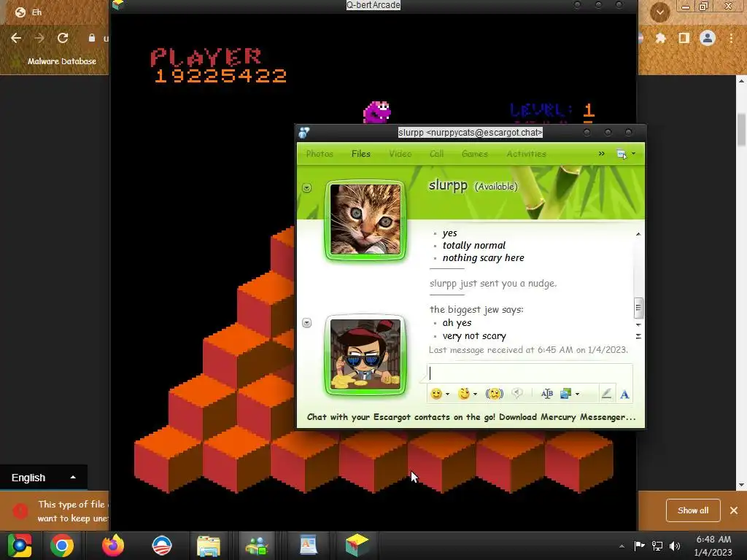747x560 pixels.
Task: Open the Files menu in chat window
Action: click(360, 154)
